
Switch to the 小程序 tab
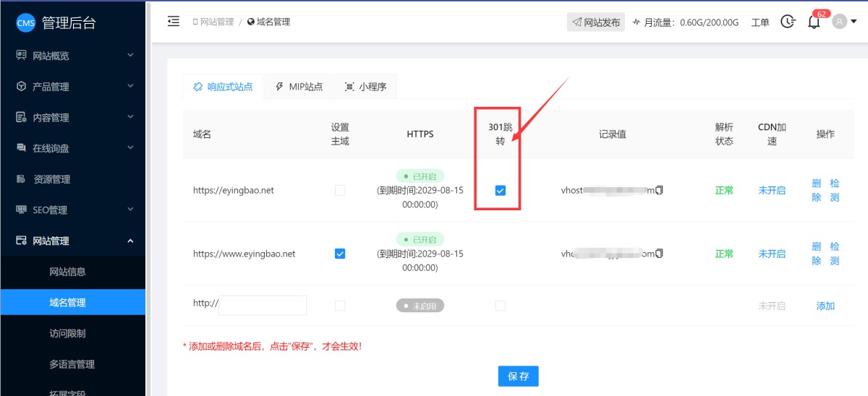[x=365, y=87]
